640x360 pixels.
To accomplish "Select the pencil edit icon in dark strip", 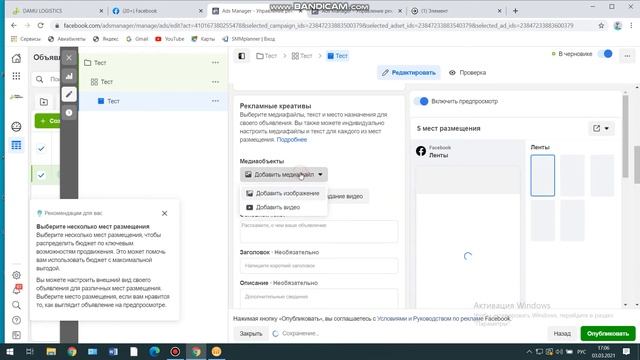I will tap(69, 94).
